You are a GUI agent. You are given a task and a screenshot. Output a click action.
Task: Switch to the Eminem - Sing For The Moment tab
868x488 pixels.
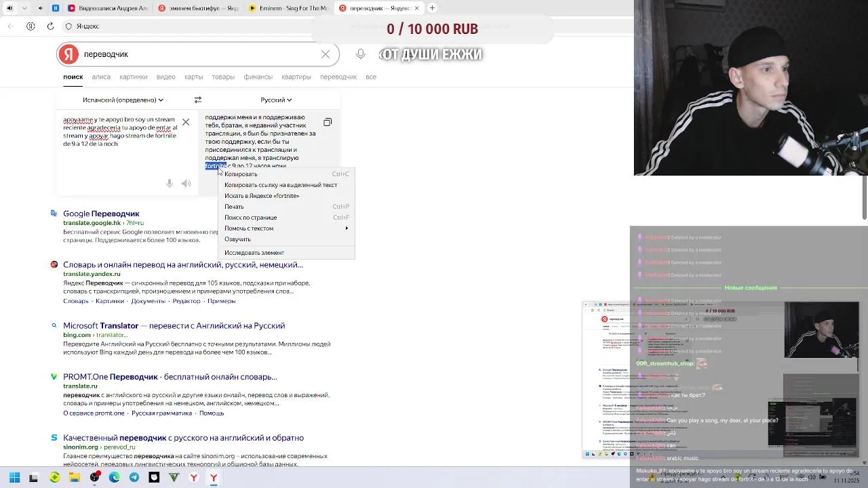point(288,8)
